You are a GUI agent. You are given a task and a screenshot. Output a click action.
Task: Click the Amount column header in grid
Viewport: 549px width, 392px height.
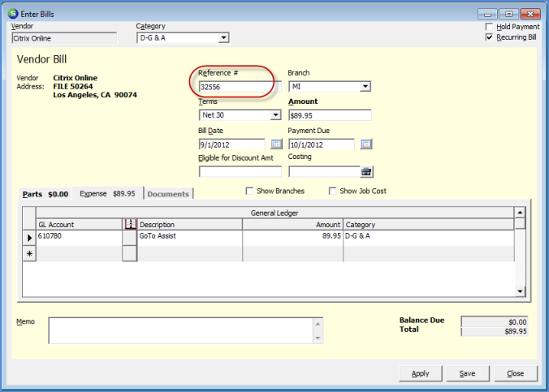click(292, 224)
